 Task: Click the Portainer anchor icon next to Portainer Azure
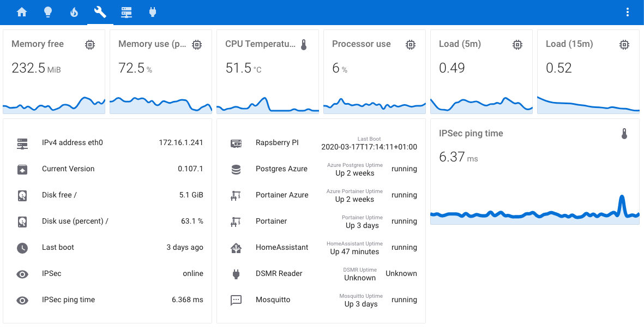(x=236, y=195)
